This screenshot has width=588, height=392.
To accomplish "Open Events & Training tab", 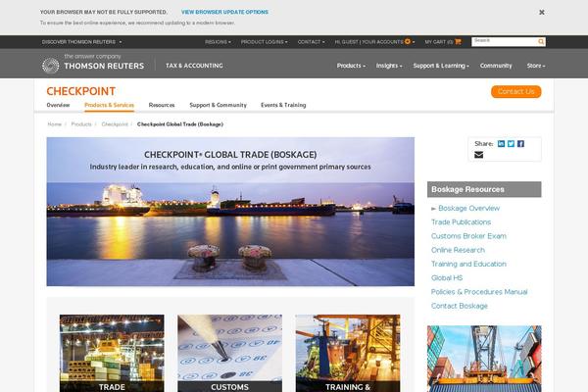I will pos(283,105).
